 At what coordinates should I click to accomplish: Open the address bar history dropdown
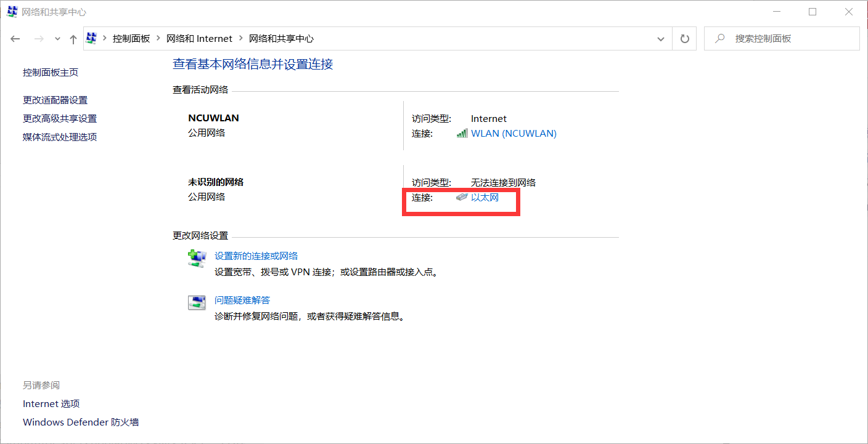point(661,39)
